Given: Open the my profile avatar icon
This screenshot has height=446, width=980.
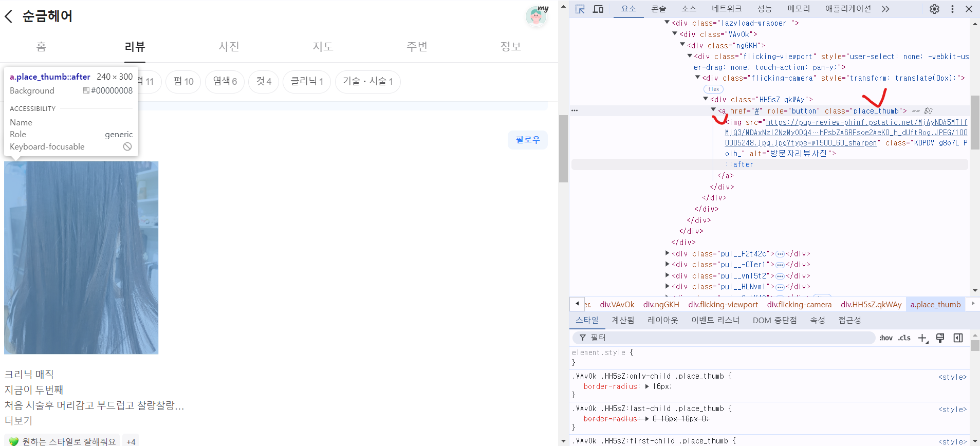Looking at the screenshot, I should pos(536,16).
